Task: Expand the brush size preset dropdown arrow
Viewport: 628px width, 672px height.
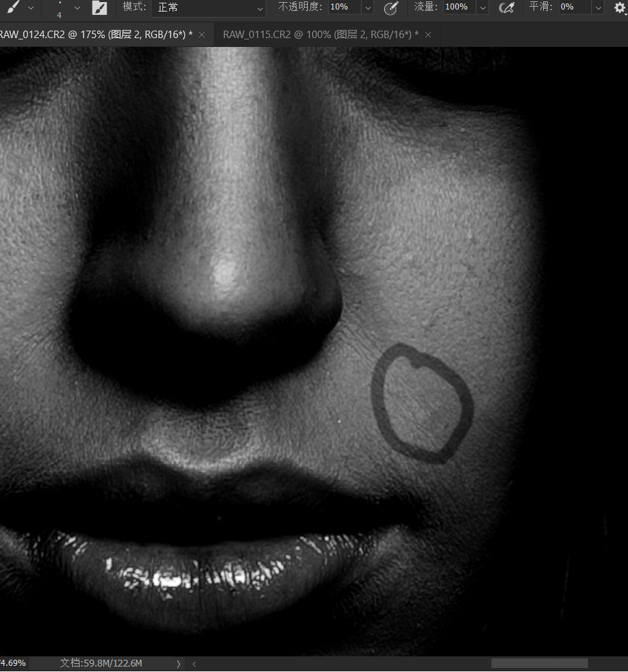Action: tap(77, 7)
